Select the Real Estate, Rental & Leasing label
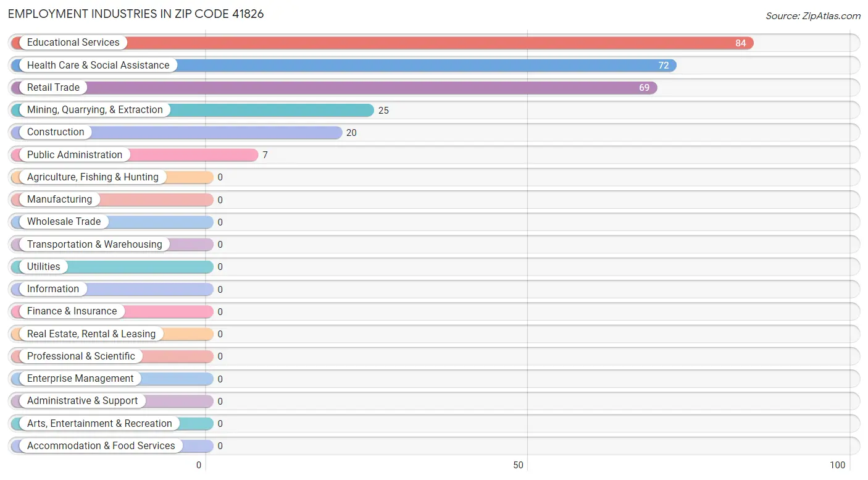Image resolution: width=868 pixels, height=480 pixels. pyautogui.click(x=91, y=334)
